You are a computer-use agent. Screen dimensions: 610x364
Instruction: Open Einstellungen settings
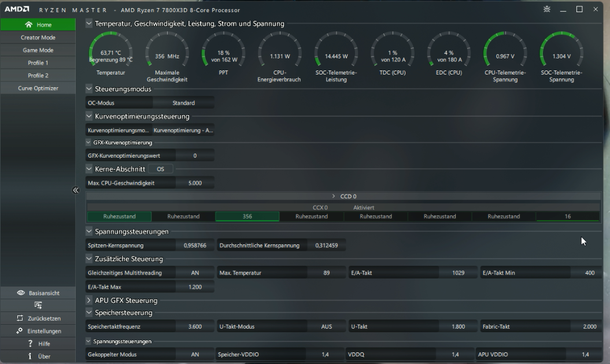click(x=38, y=331)
